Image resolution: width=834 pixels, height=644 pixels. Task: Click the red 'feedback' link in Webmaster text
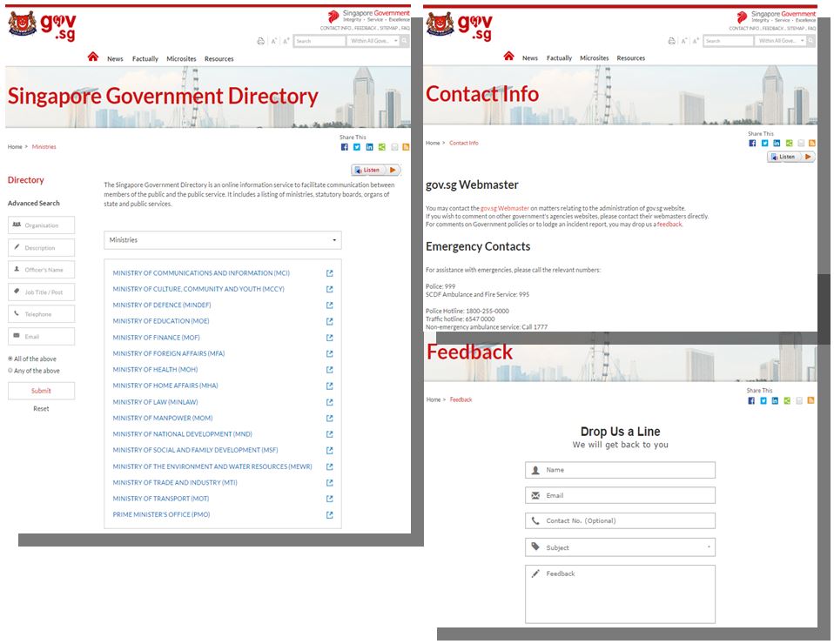[x=669, y=225]
